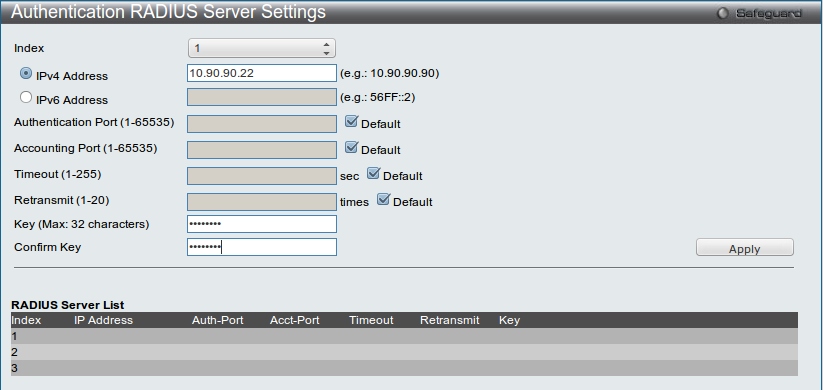The width and height of the screenshot is (823, 390).
Task: Click the Apply button
Action: tap(745, 247)
